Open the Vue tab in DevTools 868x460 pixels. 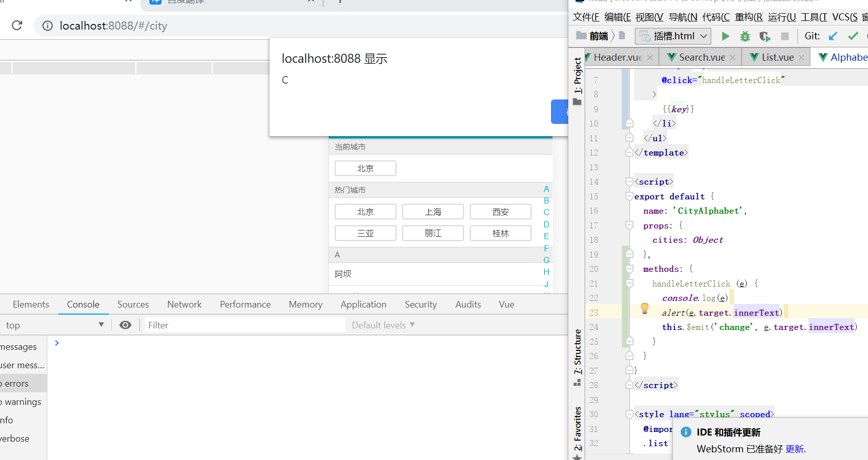507,304
